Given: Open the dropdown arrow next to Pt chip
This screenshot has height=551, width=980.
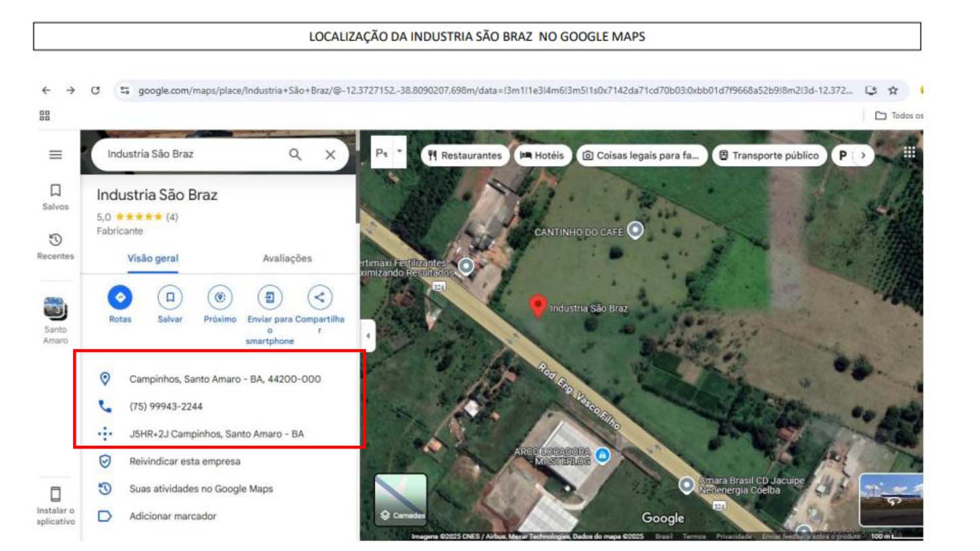Looking at the screenshot, I should (399, 151).
